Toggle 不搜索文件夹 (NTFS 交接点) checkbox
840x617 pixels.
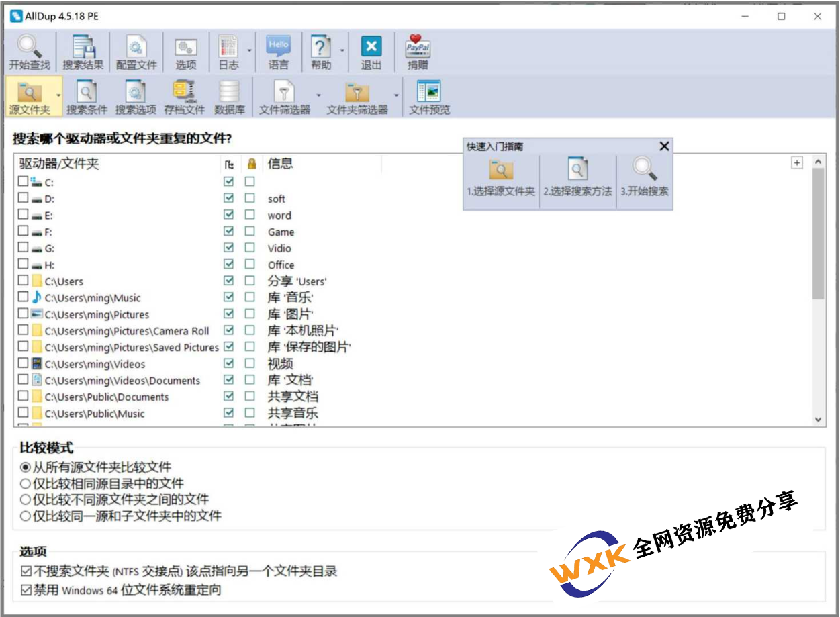pos(26,572)
